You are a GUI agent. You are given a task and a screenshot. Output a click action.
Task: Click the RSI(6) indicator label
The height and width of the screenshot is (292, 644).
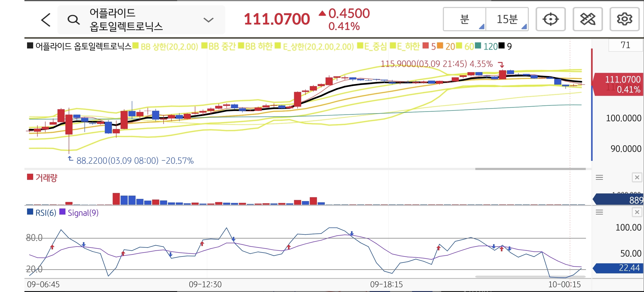pos(46,213)
